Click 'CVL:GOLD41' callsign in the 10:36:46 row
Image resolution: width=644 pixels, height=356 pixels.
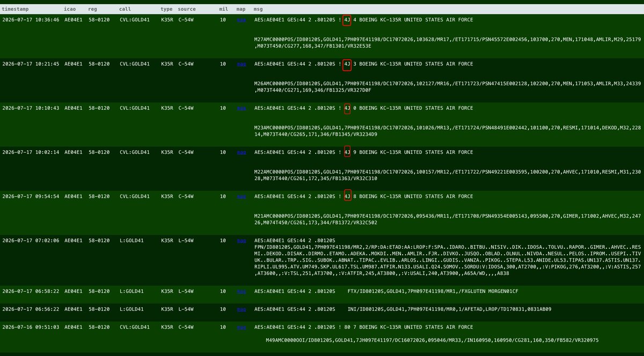pyautogui.click(x=135, y=20)
